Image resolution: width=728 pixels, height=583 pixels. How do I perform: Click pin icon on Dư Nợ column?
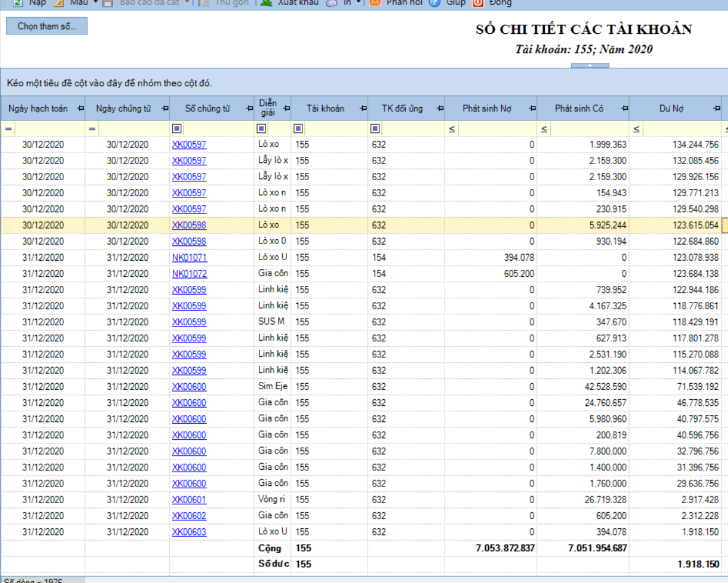point(717,108)
